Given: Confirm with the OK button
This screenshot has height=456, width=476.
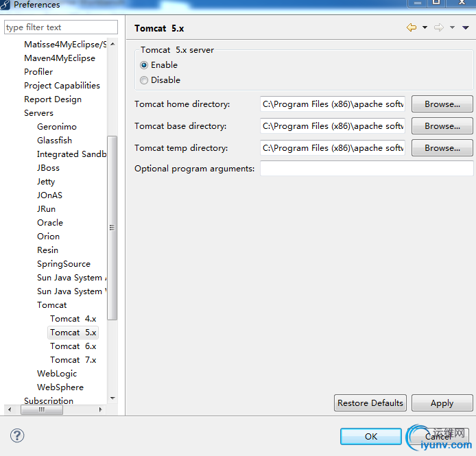Looking at the screenshot, I should click(x=370, y=436).
